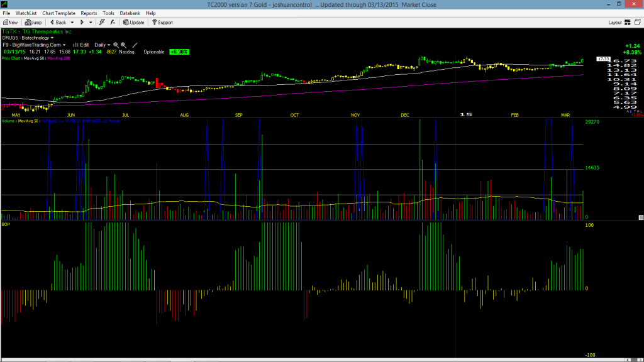Open the forward history dropdown arrow
Screen dimensions: 644x362
(x=91, y=23)
